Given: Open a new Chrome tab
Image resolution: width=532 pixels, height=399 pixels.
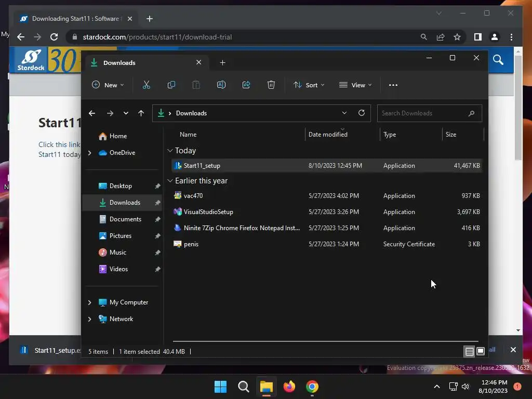Looking at the screenshot, I should pyautogui.click(x=150, y=19).
